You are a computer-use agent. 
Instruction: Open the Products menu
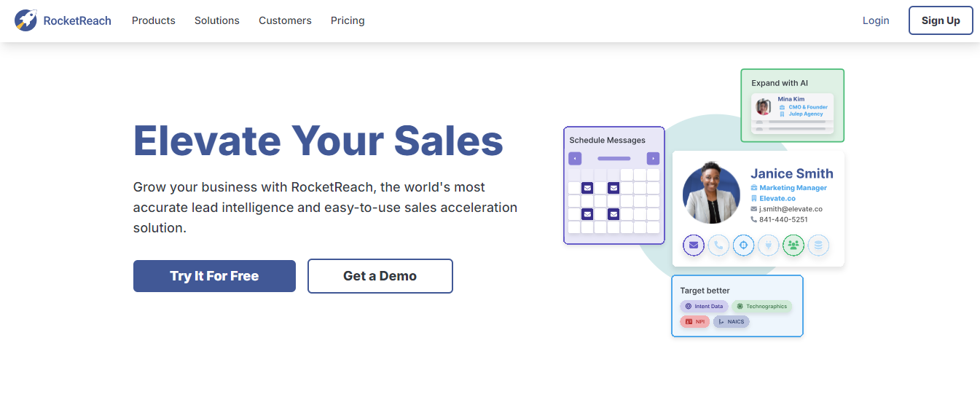pyautogui.click(x=153, y=20)
